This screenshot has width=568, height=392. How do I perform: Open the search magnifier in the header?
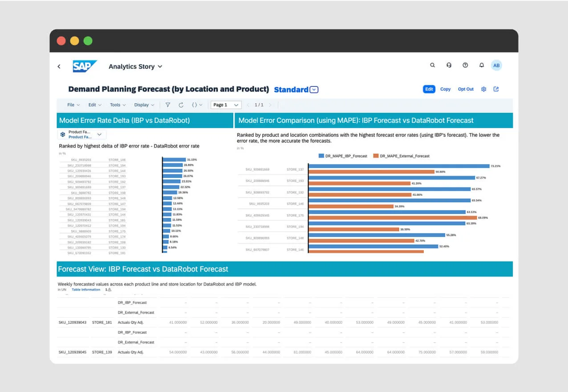coord(432,65)
